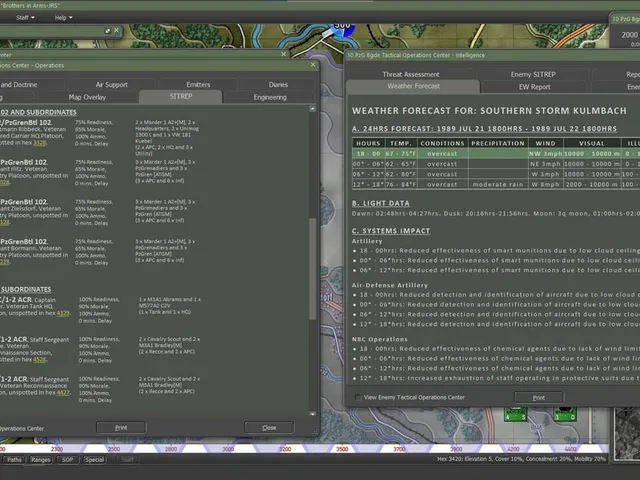The height and width of the screenshot is (480, 640).
Task: Click the blue 500 objective marker on map
Action: (x=342, y=28)
